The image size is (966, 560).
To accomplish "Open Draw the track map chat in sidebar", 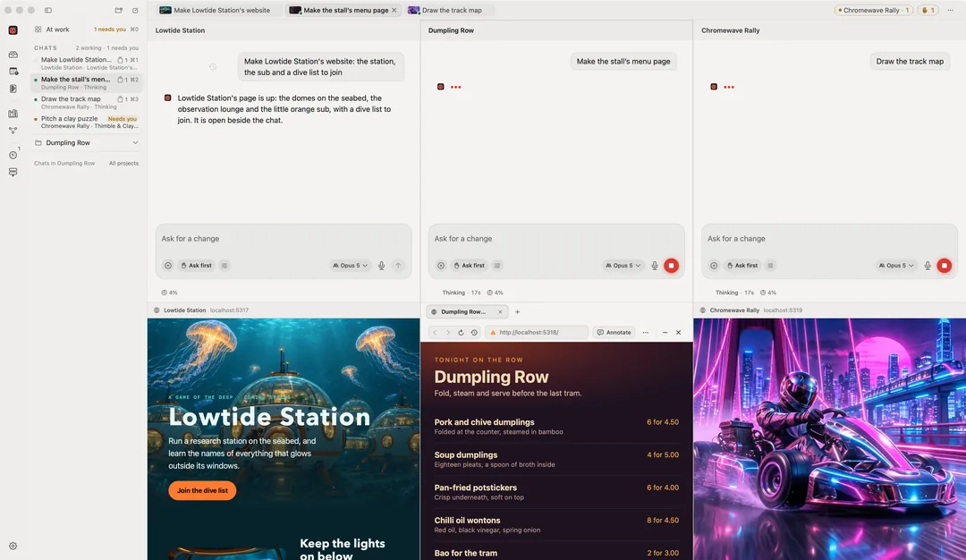I will (86, 102).
